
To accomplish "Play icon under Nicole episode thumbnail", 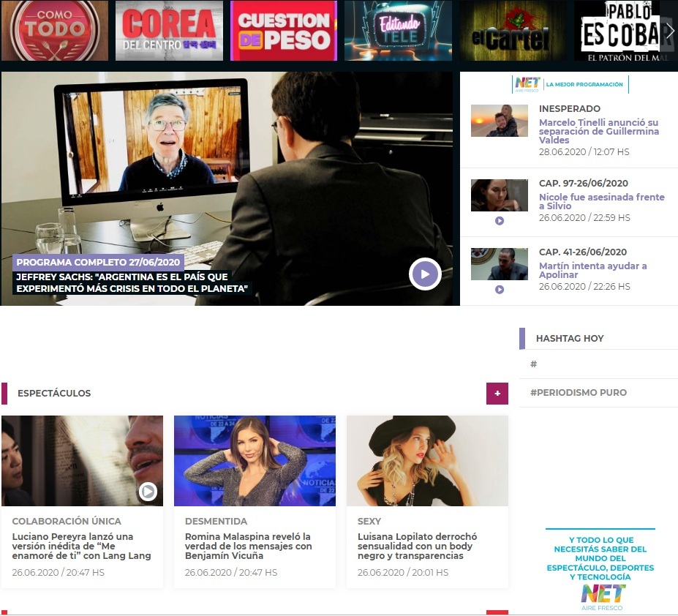I will (500, 221).
